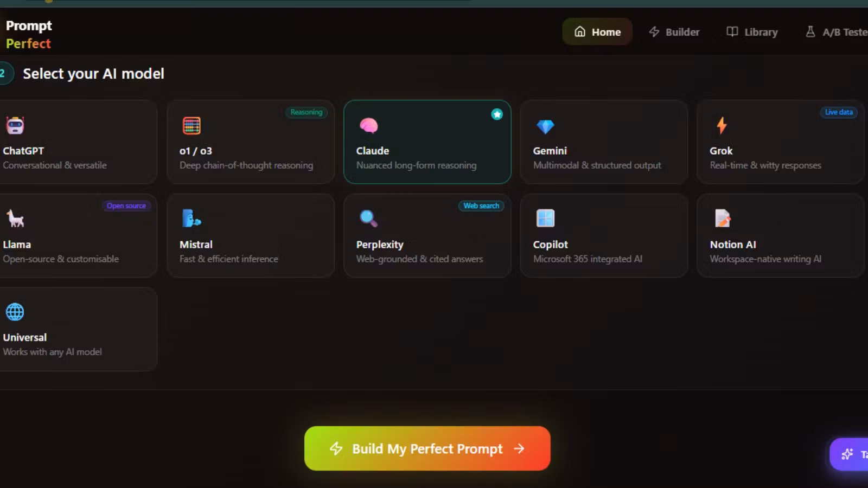This screenshot has width=868, height=488.
Task: Click "Real-time & witty responses" text
Action: click(x=765, y=165)
